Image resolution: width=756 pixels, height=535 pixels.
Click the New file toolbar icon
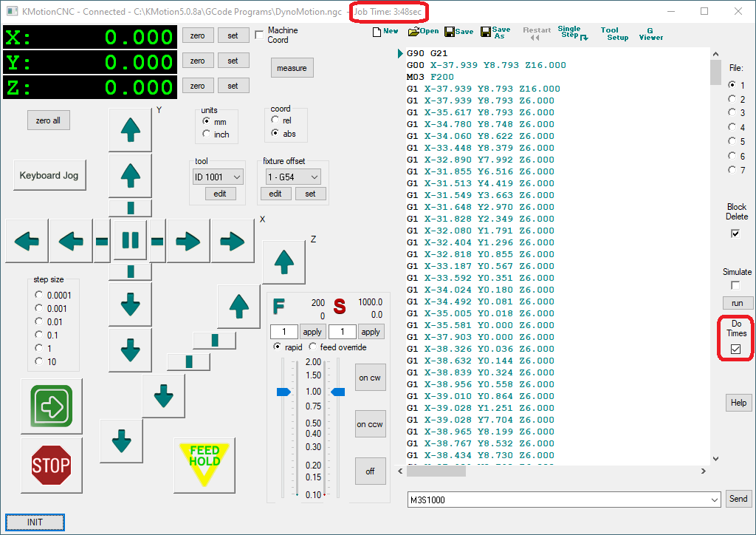coord(385,32)
